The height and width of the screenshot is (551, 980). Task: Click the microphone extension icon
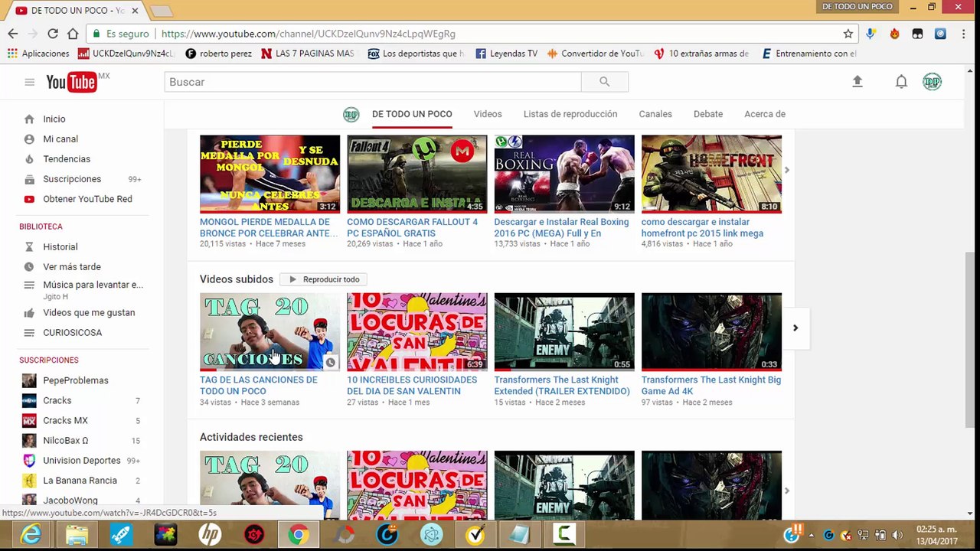pyautogui.click(x=871, y=34)
